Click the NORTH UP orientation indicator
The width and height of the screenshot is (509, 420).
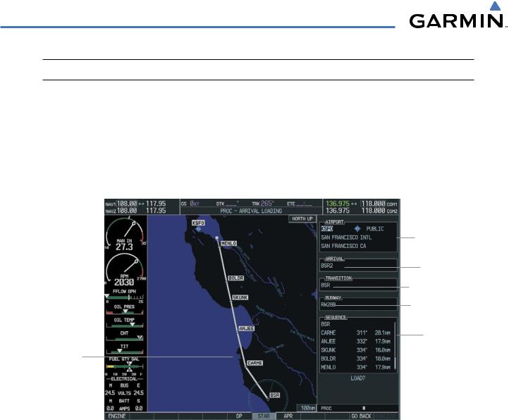point(302,218)
